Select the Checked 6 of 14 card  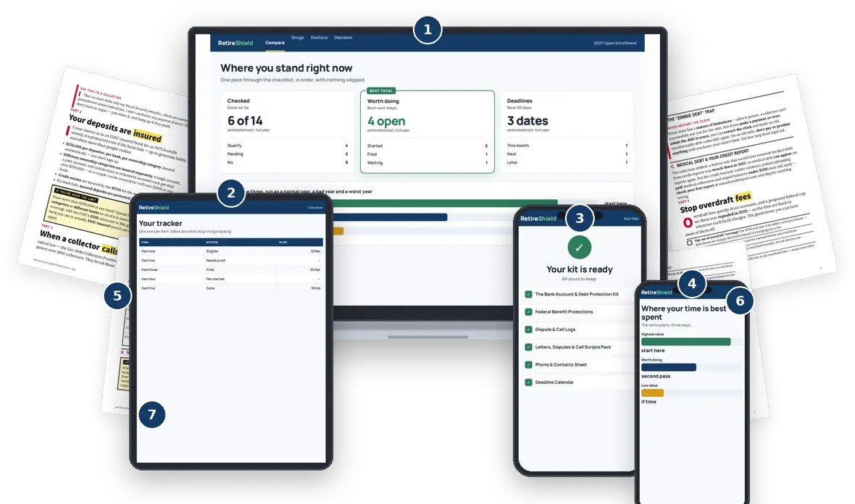coord(288,132)
